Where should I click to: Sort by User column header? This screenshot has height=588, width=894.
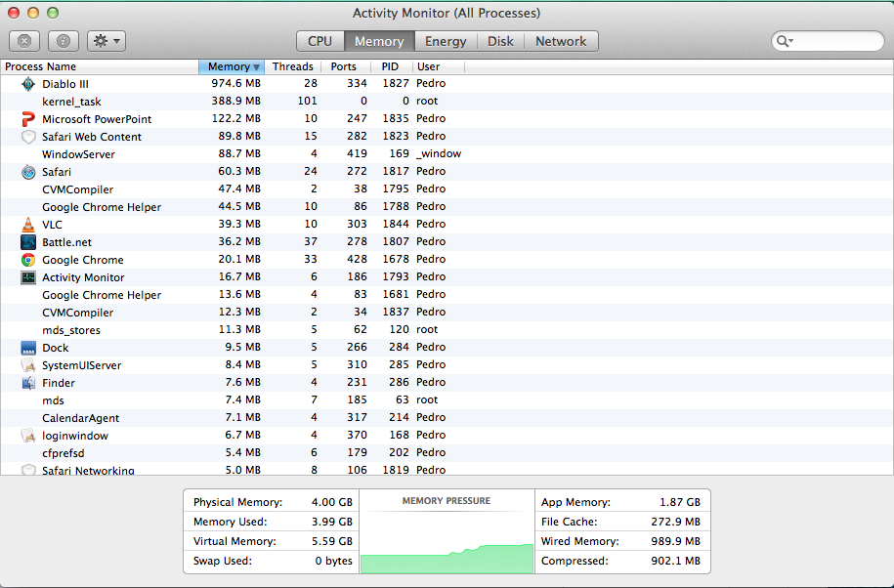click(x=438, y=66)
